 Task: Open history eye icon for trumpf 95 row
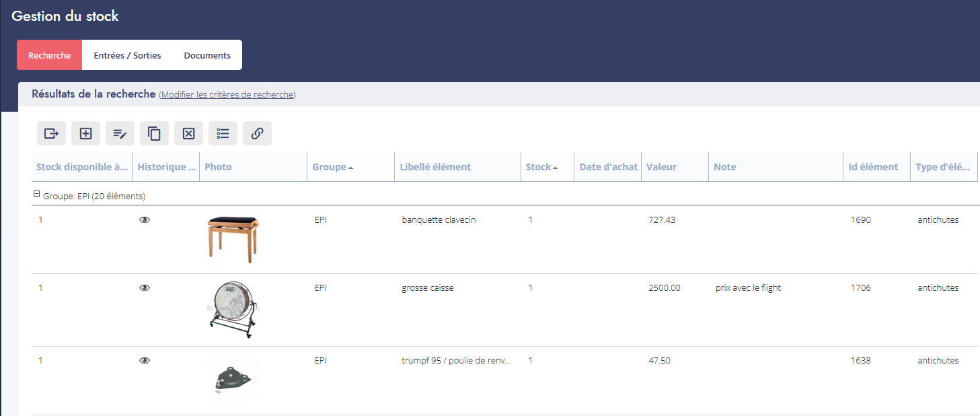click(144, 361)
